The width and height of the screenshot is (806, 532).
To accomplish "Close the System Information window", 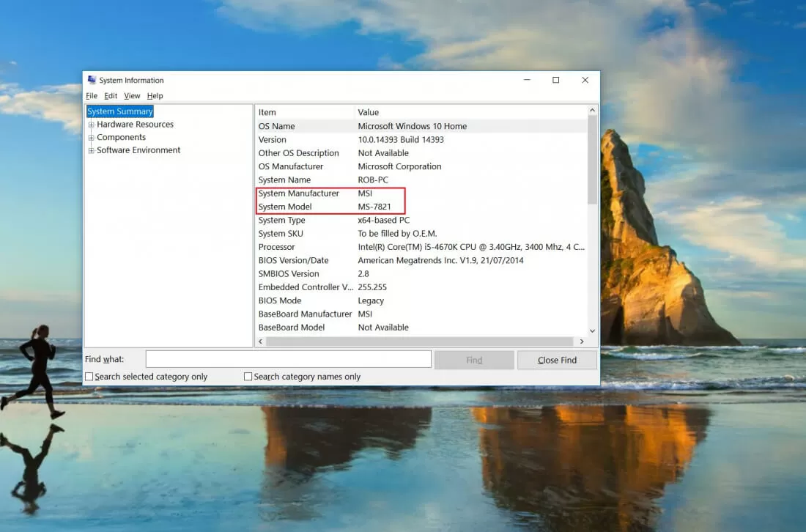I will tap(585, 80).
